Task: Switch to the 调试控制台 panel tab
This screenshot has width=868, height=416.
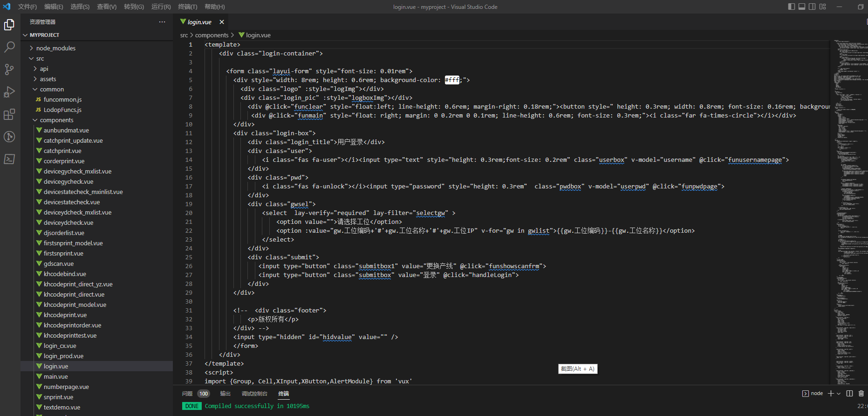Action: click(x=254, y=394)
